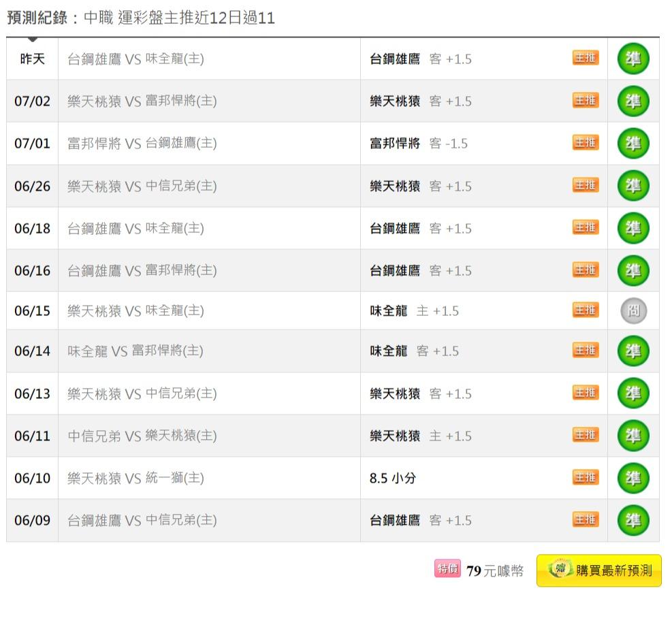Select the 06/09 date cell
The width and height of the screenshot is (672, 629).
(x=32, y=520)
